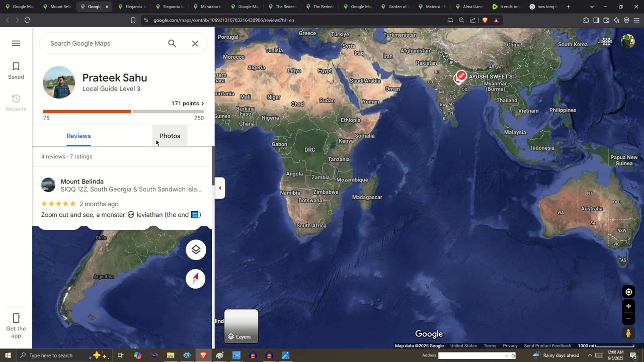This screenshot has width=644, height=362.
Task: Zoom in the map with plus button
Action: (x=628, y=306)
